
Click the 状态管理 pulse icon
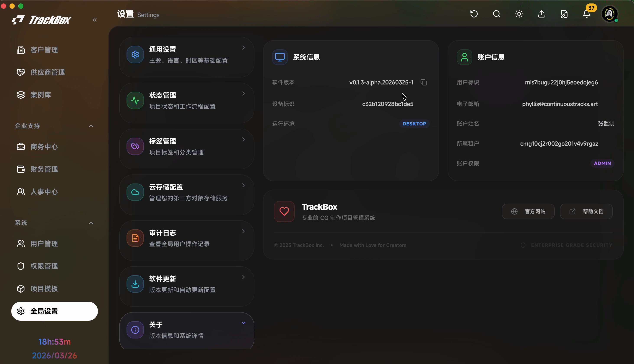135,100
